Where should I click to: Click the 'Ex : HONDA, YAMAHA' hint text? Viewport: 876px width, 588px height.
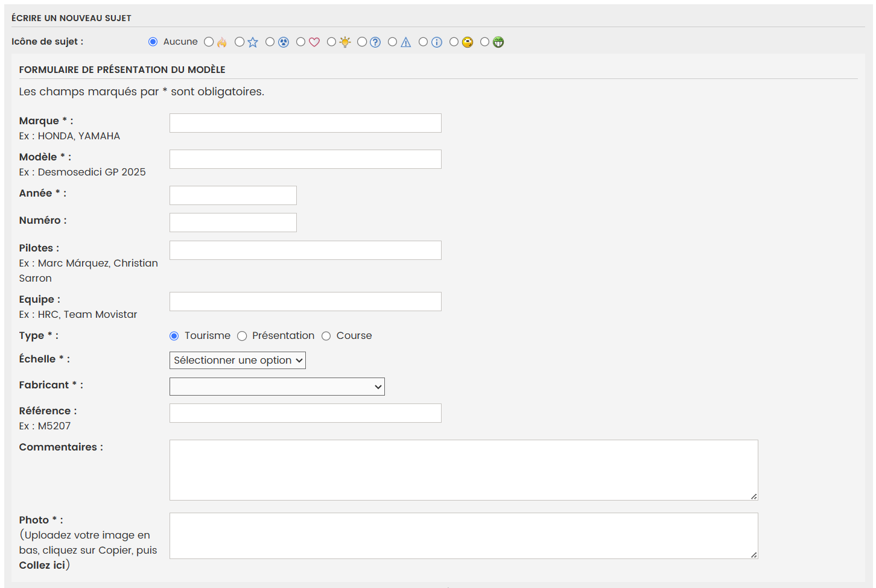click(69, 136)
